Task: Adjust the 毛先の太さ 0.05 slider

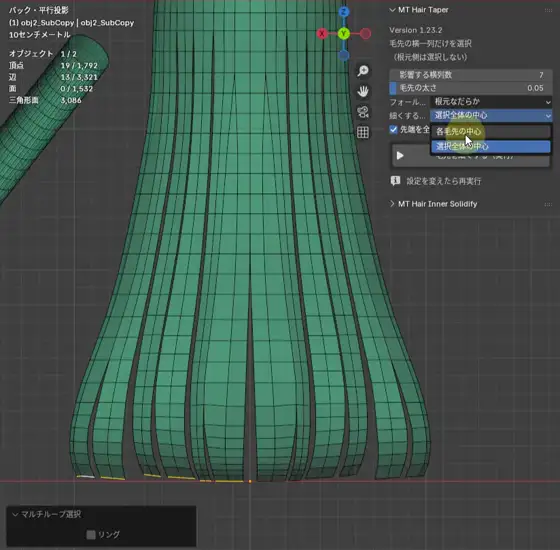Action: tap(471, 88)
